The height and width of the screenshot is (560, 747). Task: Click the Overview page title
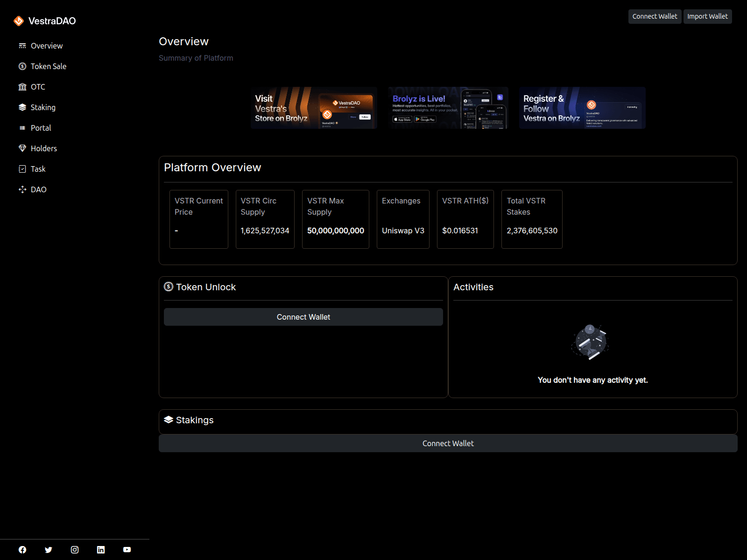[183, 42]
